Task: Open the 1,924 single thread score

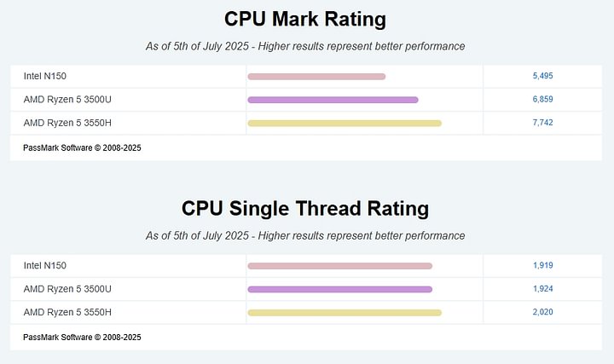Action: click(542, 289)
